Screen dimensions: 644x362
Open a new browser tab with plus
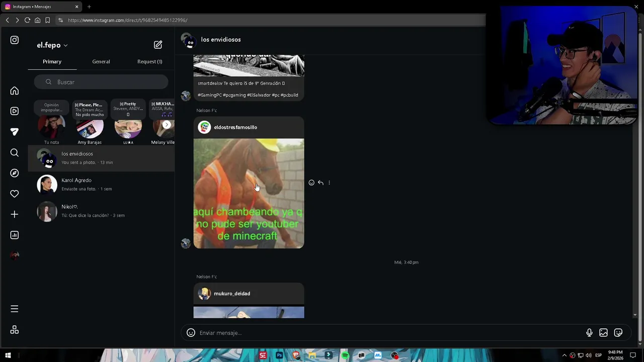pyautogui.click(x=89, y=7)
